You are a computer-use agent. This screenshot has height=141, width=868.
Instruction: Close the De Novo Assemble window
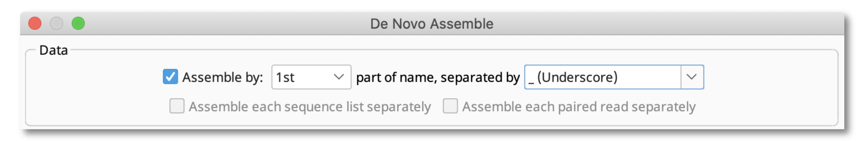[35, 23]
